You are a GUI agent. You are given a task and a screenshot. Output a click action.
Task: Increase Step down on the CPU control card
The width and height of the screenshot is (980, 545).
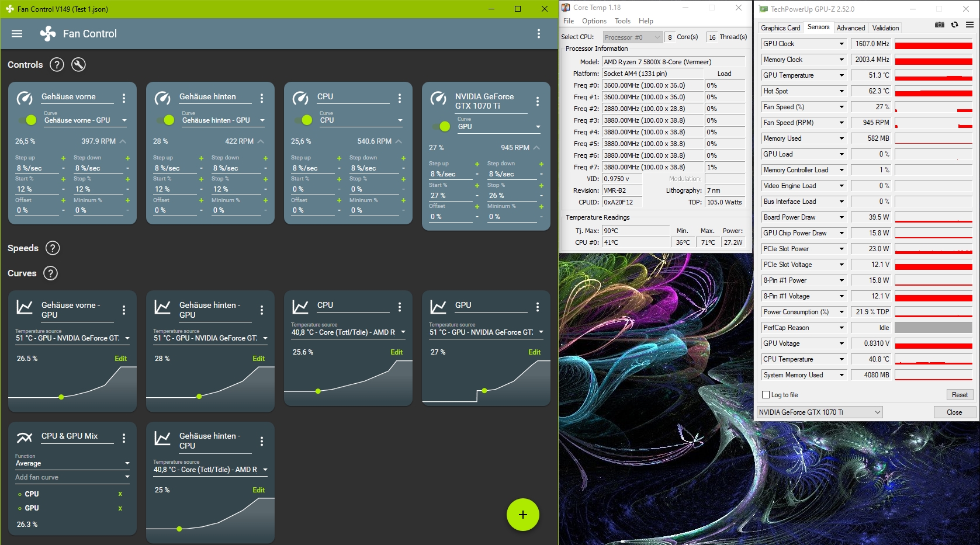(x=403, y=158)
